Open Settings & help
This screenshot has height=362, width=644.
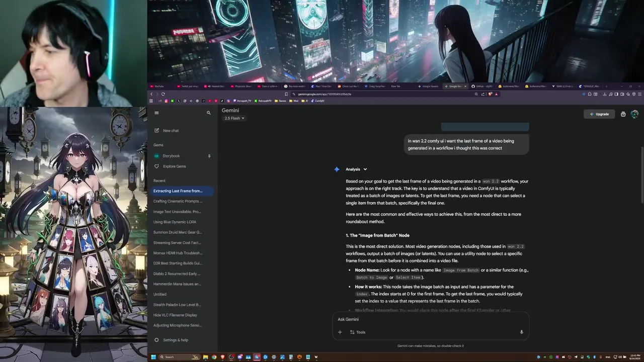[171, 340]
